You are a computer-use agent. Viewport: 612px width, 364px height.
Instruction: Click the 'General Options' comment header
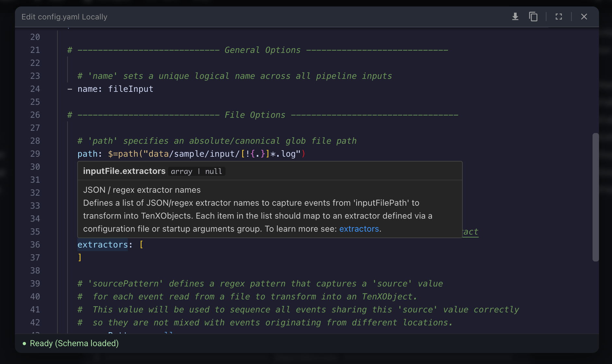(262, 50)
